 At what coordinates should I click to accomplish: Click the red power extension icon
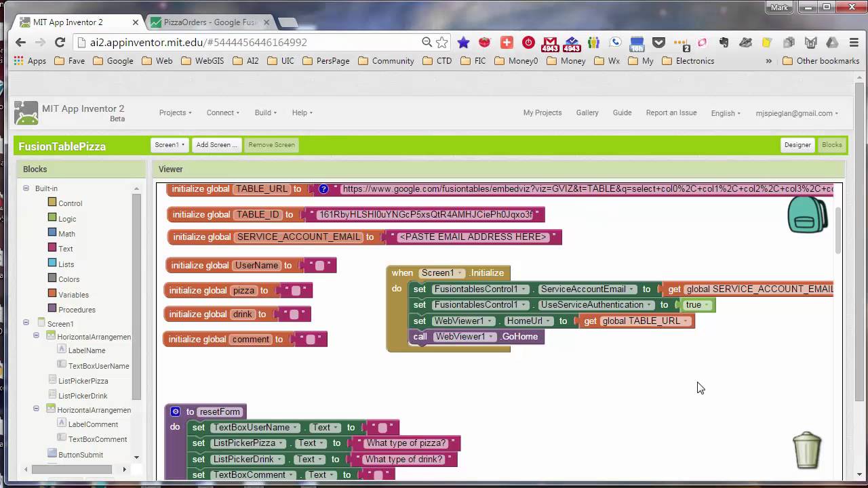click(528, 42)
